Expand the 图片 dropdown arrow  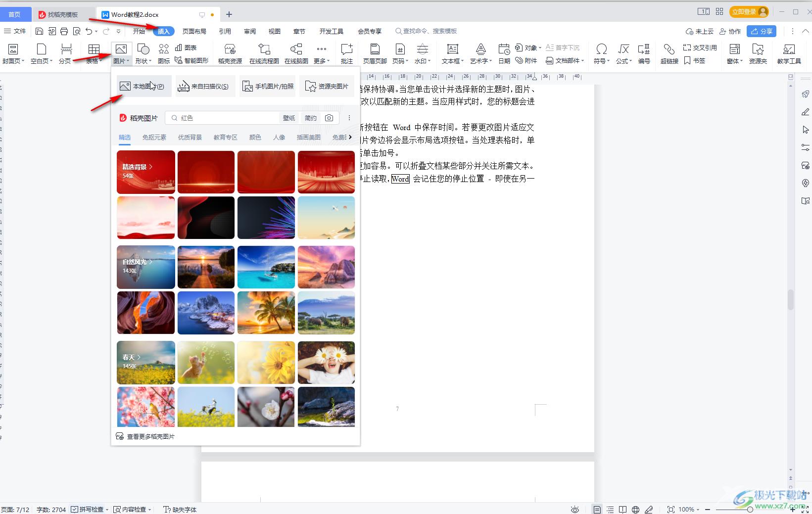[128, 61]
